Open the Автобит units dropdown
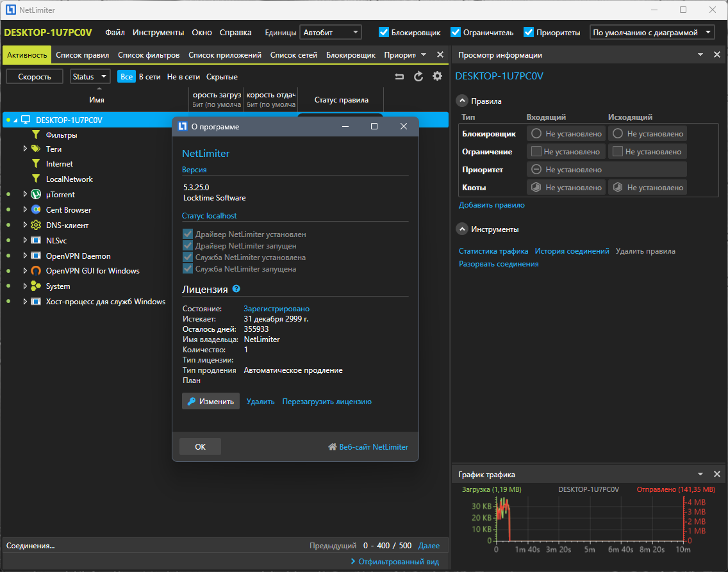The width and height of the screenshot is (728, 572). (331, 33)
